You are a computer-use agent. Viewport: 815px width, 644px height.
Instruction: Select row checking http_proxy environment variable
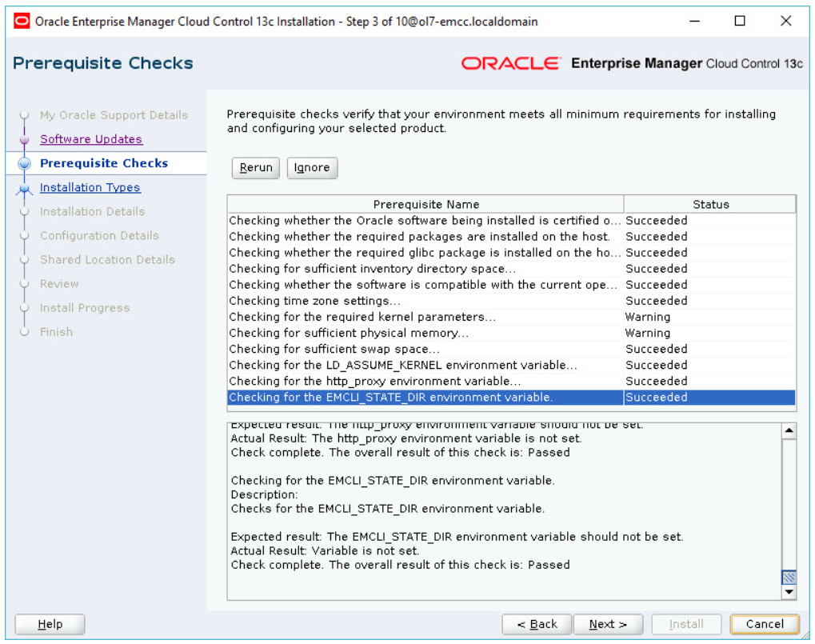(511, 382)
